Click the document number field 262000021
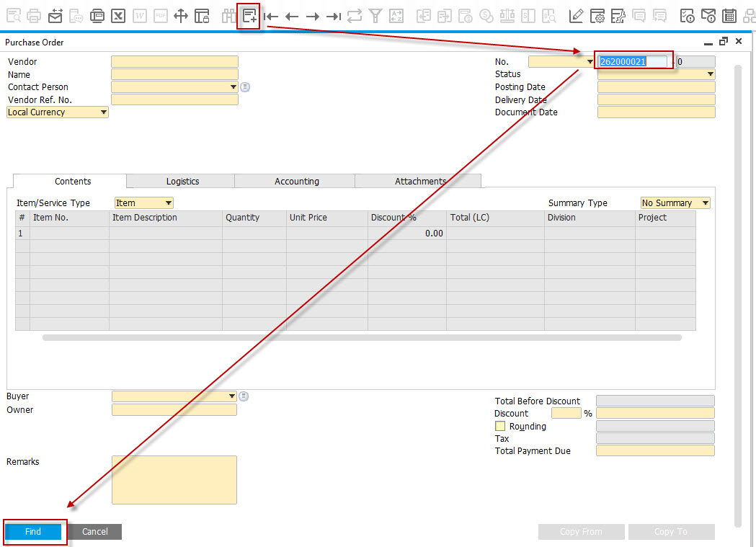 tap(633, 62)
